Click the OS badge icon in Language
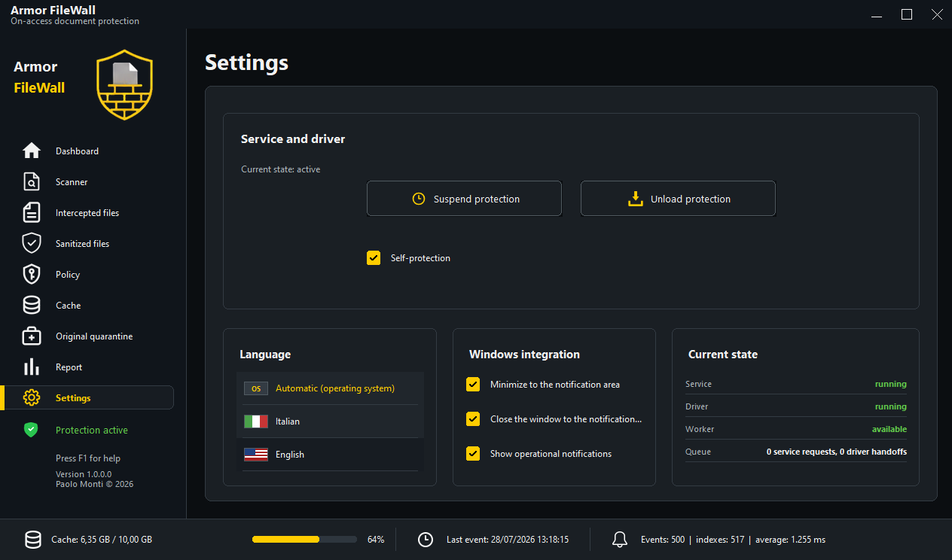The image size is (952, 560). click(256, 388)
